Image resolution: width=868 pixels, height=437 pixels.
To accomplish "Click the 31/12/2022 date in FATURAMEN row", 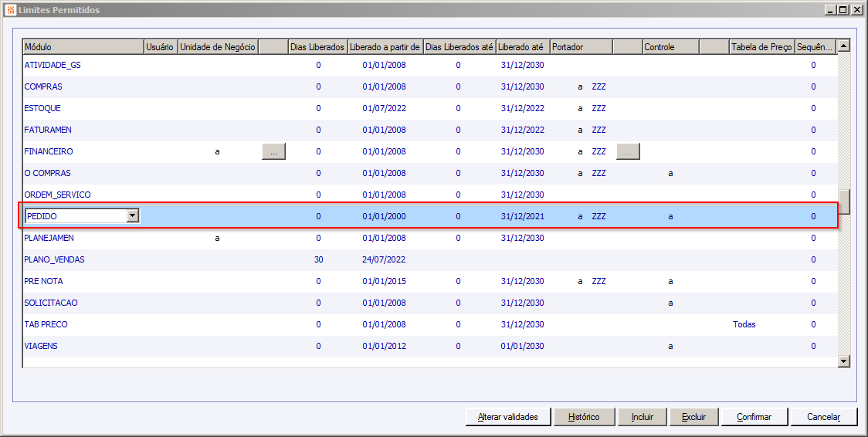I will [523, 130].
